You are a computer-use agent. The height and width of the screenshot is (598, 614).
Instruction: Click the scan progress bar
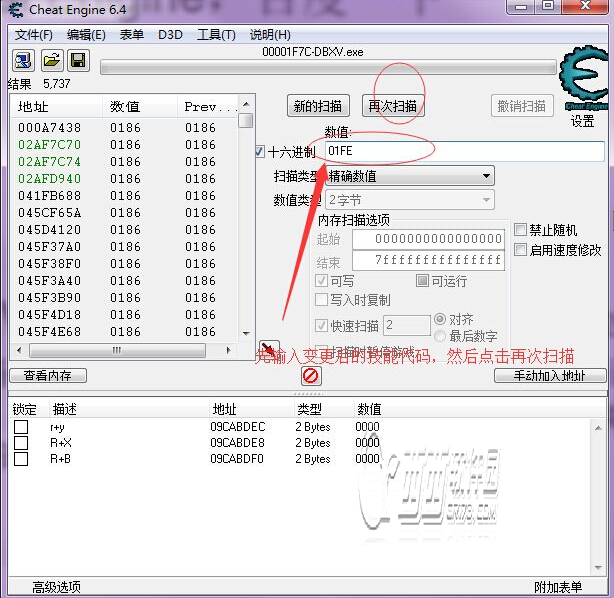pos(328,67)
